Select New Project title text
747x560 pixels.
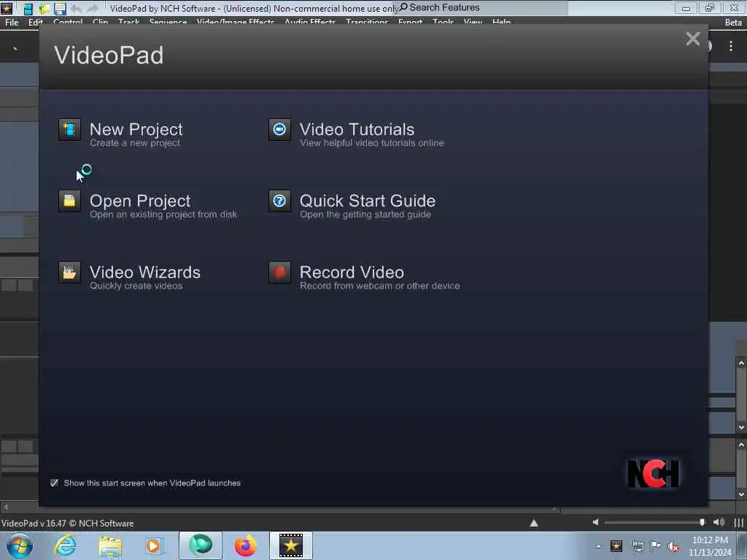click(x=136, y=129)
